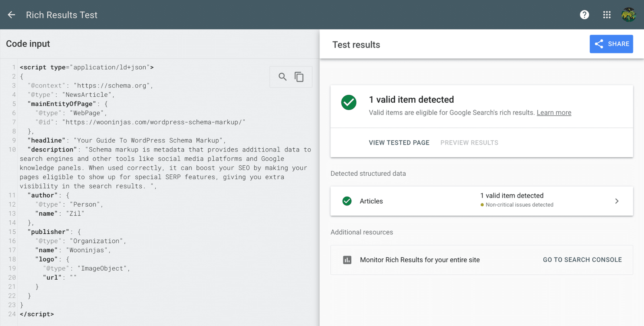Click the "@context" schema.org line
The width and height of the screenshot is (644, 326).
coord(91,85)
